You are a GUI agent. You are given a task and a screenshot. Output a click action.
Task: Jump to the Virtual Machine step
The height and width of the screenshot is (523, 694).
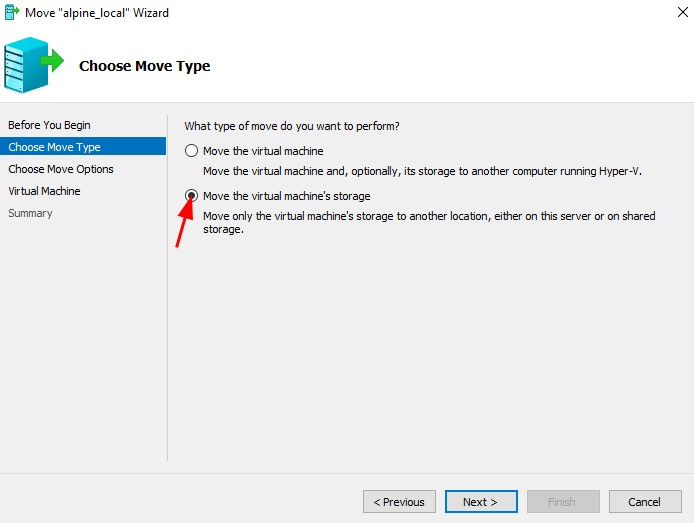(x=44, y=191)
